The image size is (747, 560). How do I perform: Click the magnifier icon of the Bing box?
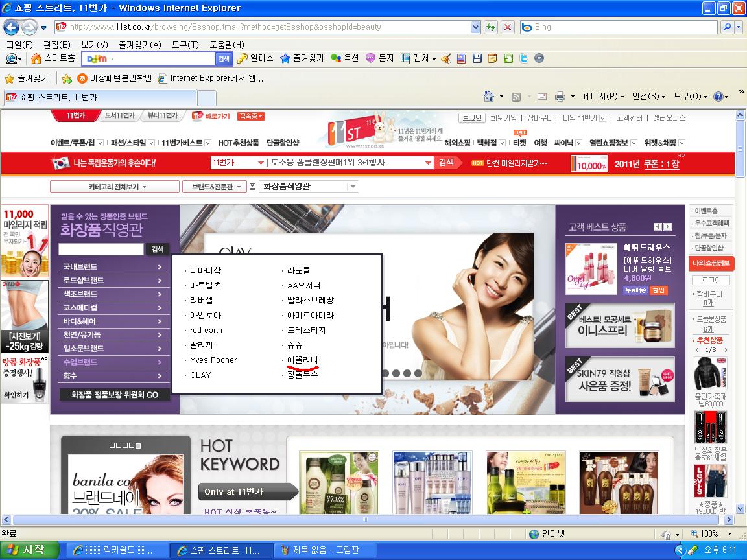[x=727, y=27]
